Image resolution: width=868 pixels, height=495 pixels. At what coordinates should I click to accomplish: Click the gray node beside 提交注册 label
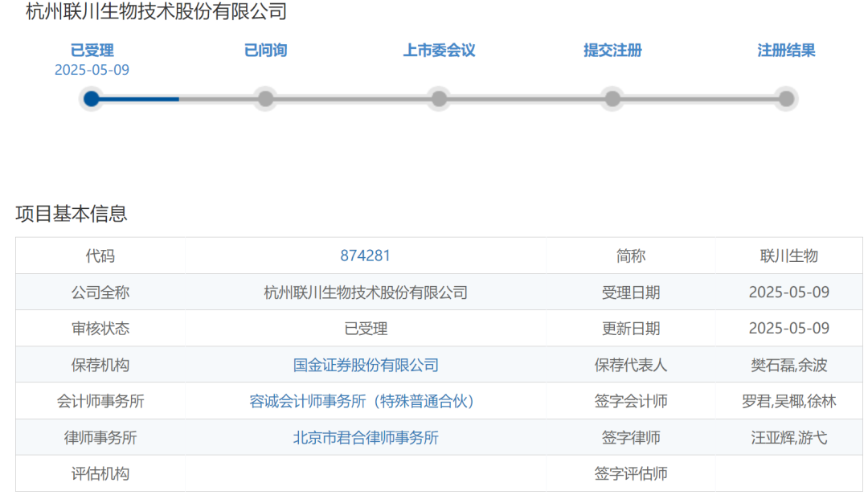pos(612,99)
